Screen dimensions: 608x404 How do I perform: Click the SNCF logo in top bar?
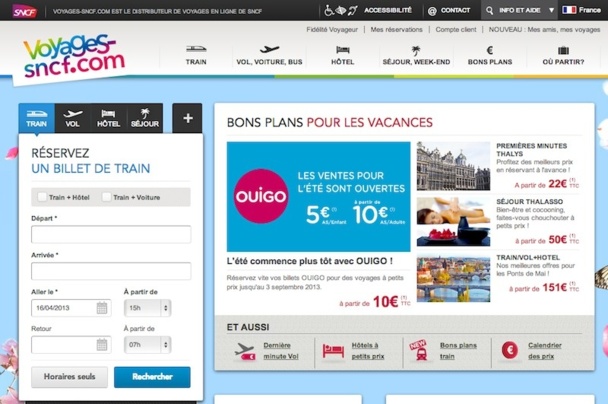24,11
